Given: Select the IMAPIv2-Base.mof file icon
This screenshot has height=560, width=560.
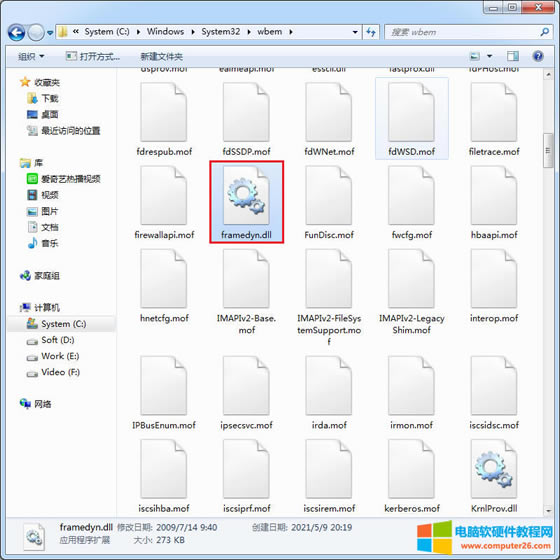Looking at the screenshot, I should point(246,278).
